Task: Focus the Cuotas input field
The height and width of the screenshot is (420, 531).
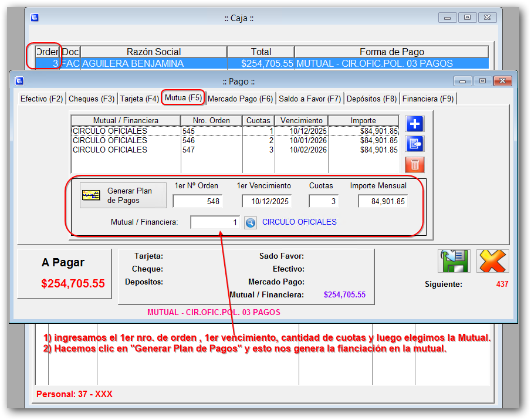Action: point(323,202)
